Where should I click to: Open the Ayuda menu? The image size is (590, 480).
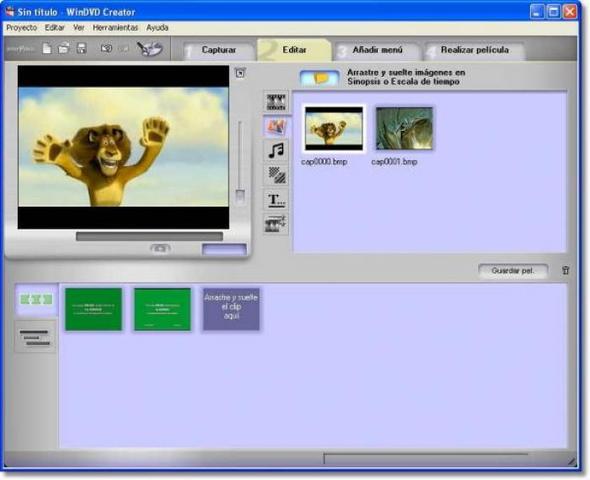tap(157, 27)
